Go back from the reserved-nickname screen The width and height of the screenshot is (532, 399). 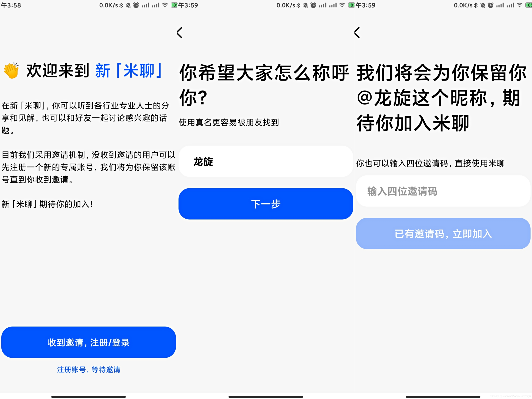pyautogui.click(x=357, y=32)
